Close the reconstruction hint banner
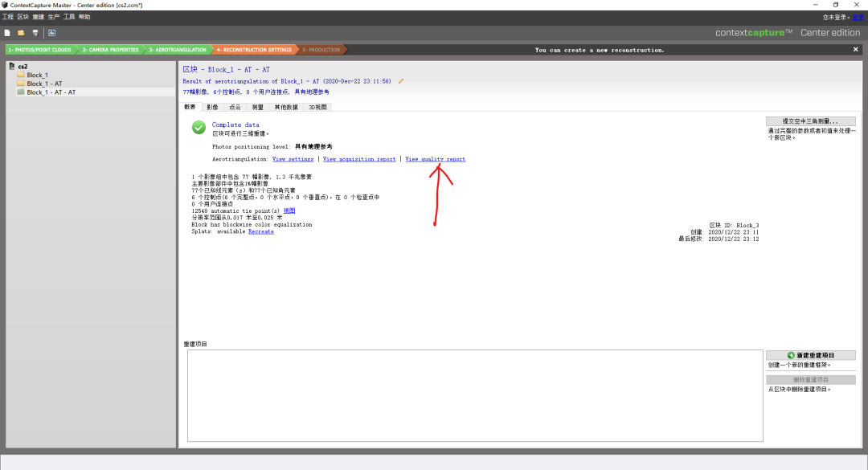Image resolution: width=868 pixels, height=470 pixels. (x=855, y=50)
